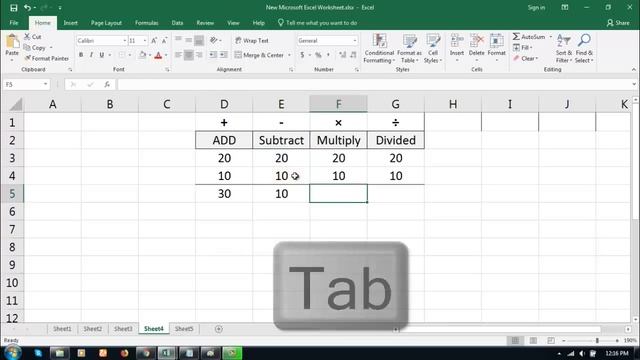640x360 pixels.
Task: Cut the selected cell contents
Action: (32, 37)
